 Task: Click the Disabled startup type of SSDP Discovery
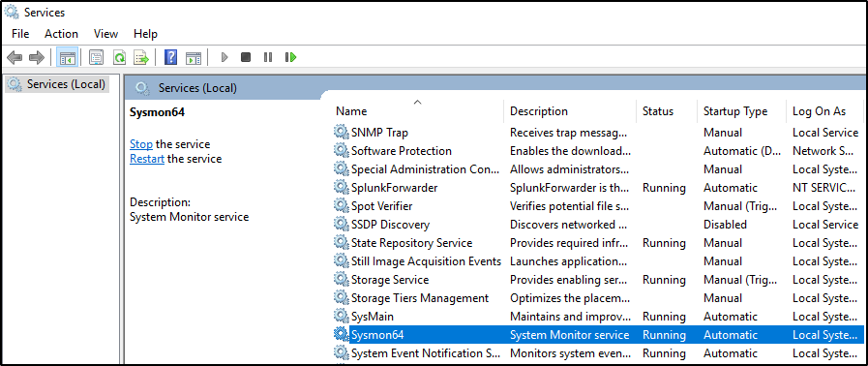725,225
